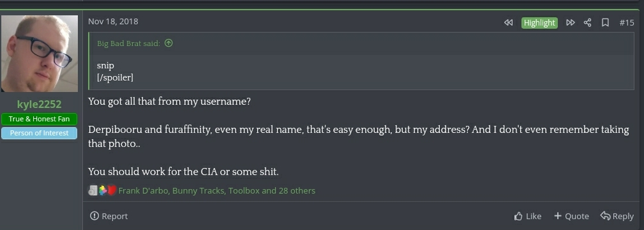Go to quoted post via up-arrow icon
The image size is (644, 230).
pyautogui.click(x=168, y=43)
